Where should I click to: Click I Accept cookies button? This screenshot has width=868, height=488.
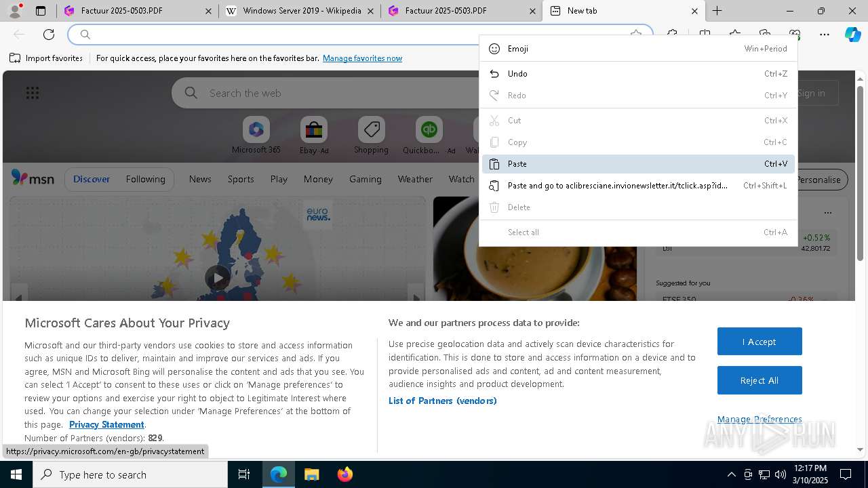pyautogui.click(x=759, y=342)
